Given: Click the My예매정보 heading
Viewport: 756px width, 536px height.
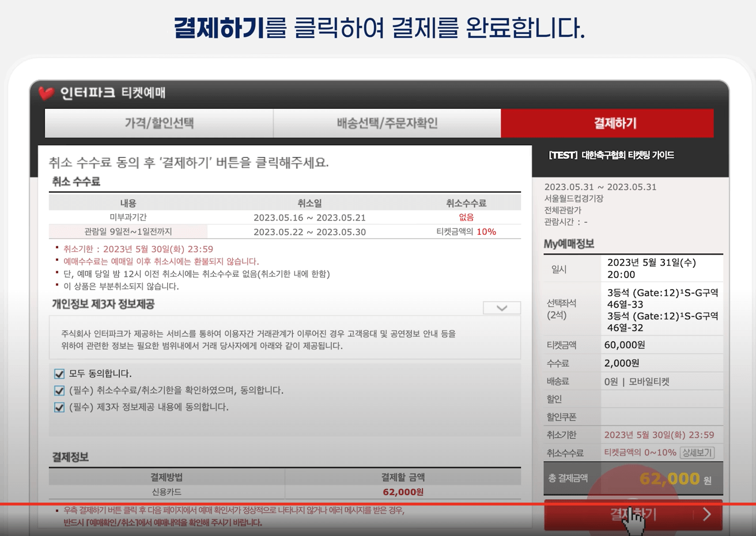Looking at the screenshot, I should coord(569,244).
